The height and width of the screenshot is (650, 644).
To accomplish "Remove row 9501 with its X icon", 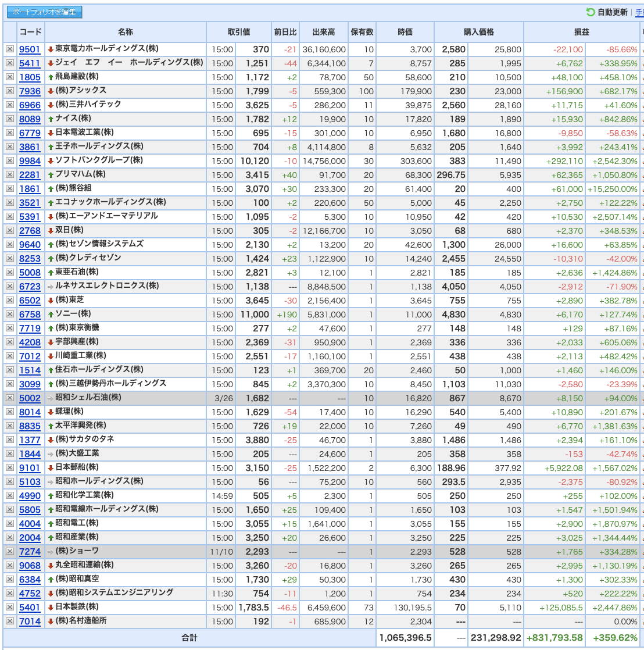I will [x=10, y=49].
